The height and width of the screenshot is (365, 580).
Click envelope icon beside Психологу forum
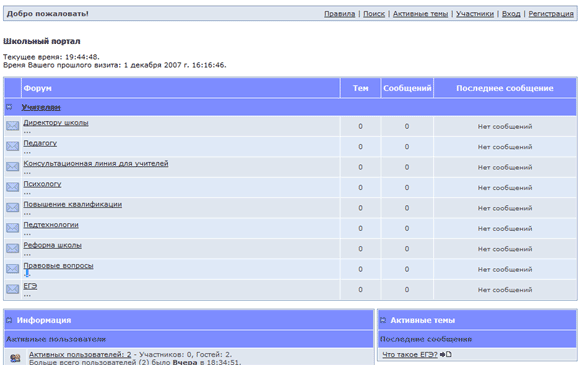pos(13,187)
